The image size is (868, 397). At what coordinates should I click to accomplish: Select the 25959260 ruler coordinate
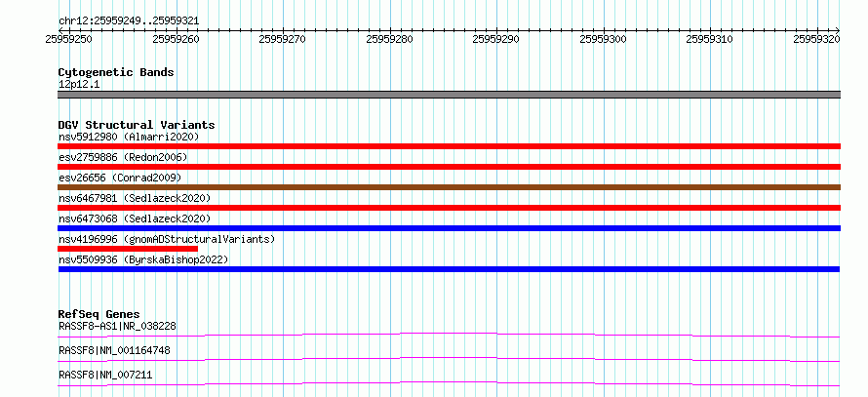[x=176, y=39]
